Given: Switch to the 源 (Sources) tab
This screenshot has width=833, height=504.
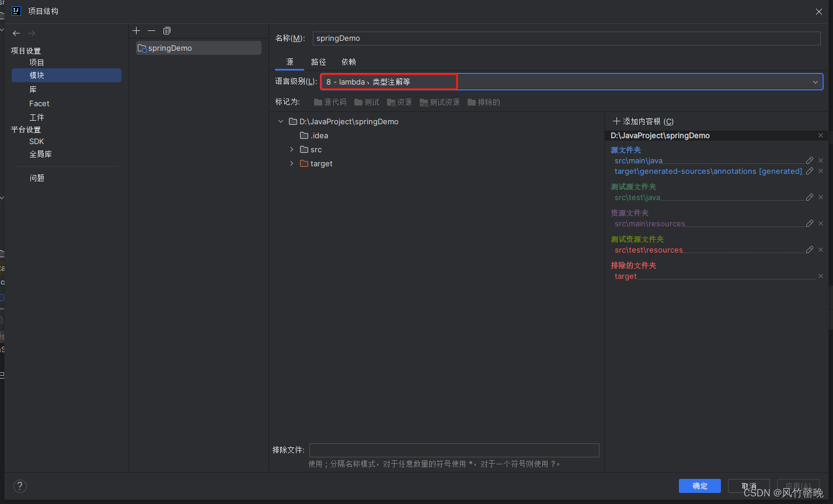Looking at the screenshot, I should pyautogui.click(x=290, y=62).
